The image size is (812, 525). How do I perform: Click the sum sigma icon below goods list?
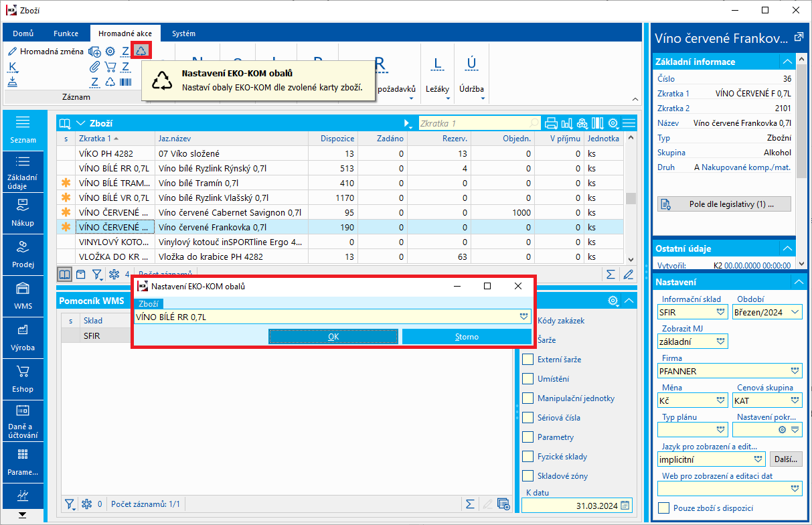[611, 274]
